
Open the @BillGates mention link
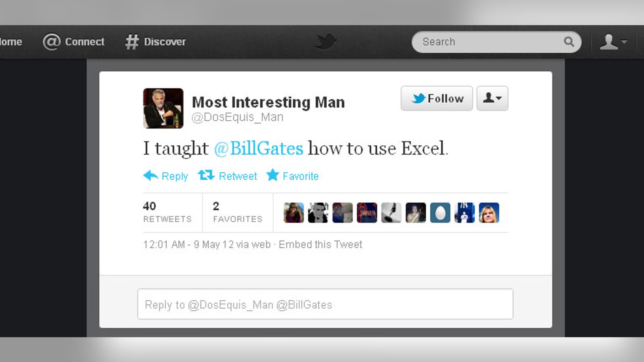[258, 148]
